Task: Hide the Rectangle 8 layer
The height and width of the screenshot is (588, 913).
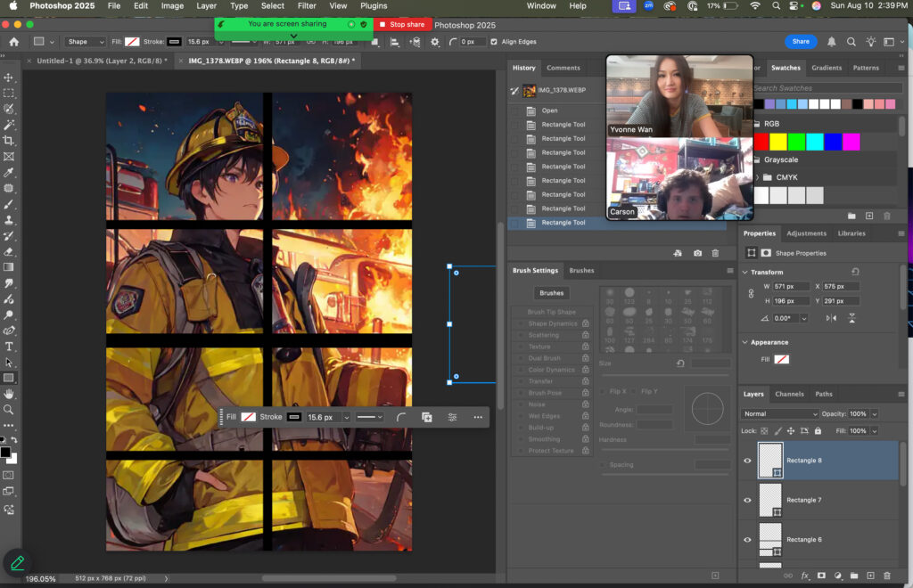Action: point(747,461)
